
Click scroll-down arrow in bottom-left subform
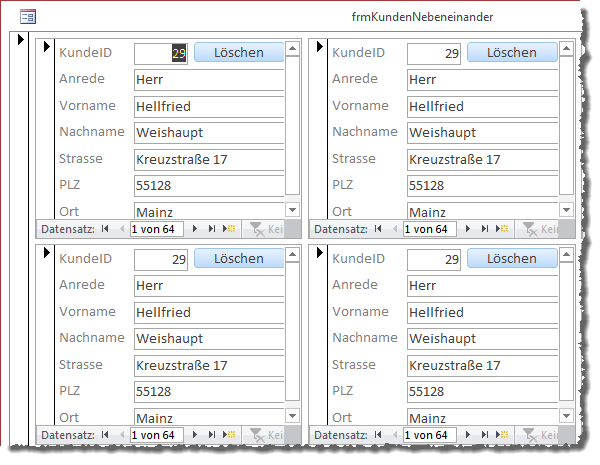pos(293,416)
